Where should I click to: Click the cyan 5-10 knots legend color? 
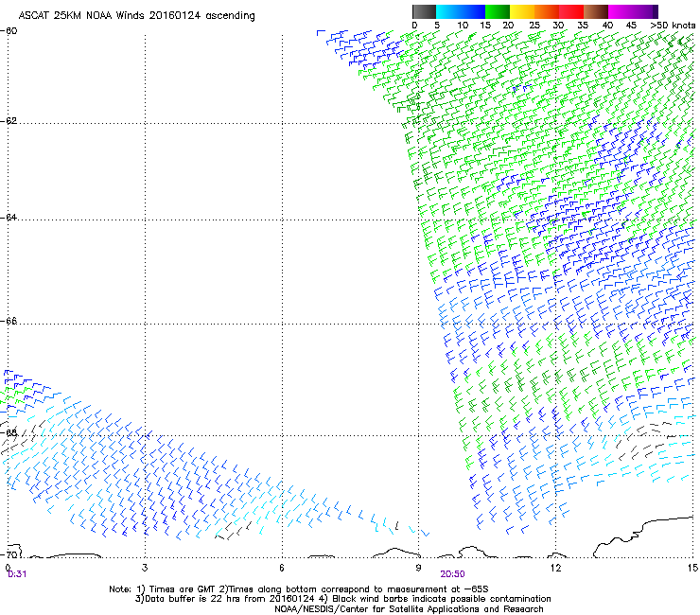pos(448,11)
